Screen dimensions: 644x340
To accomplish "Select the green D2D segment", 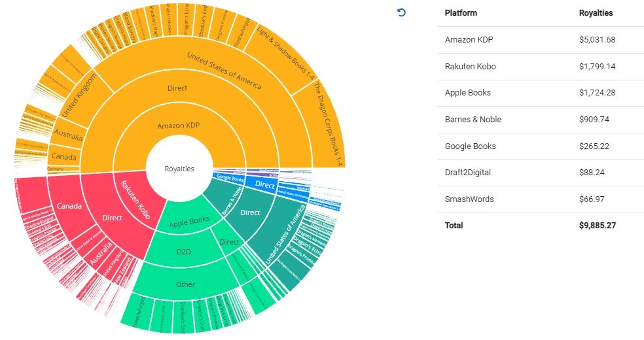I will [x=184, y=252].
